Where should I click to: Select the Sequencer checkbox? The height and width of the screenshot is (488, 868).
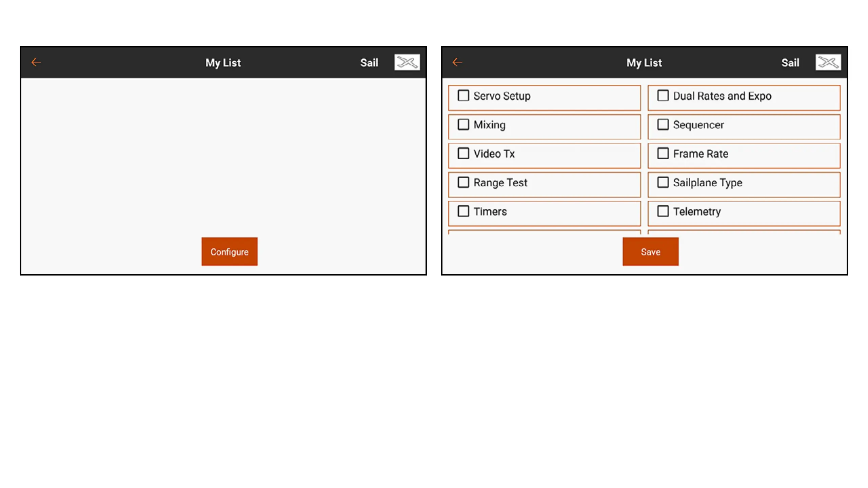point(663,124)
